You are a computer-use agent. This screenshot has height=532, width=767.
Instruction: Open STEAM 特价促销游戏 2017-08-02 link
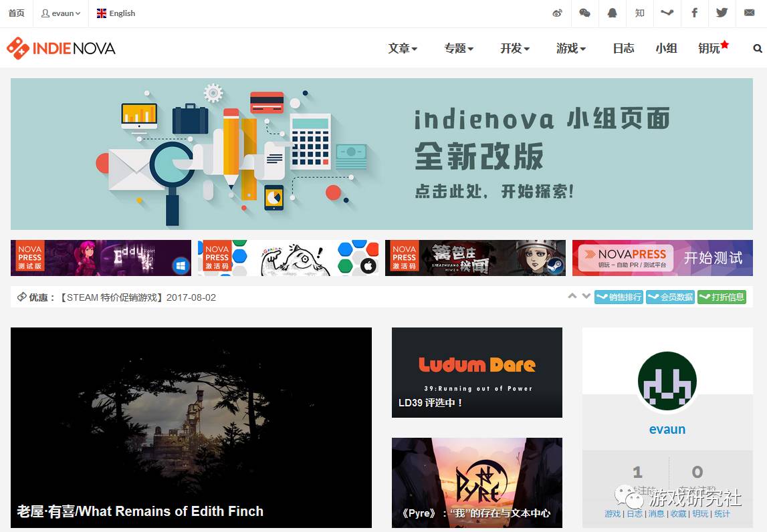click(x=138, y=297)
